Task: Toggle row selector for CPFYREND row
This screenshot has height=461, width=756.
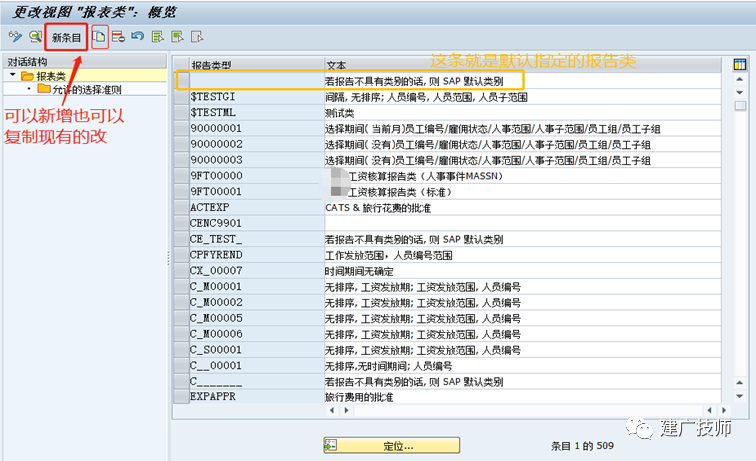Action: 181,255
